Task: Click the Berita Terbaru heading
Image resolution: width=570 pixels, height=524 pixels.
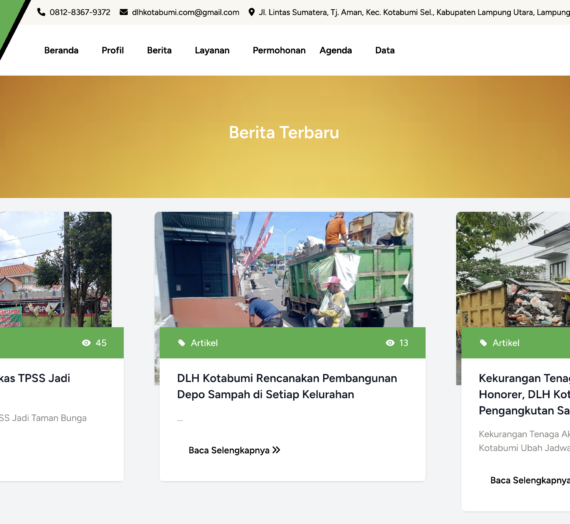Action: (284, 132)
